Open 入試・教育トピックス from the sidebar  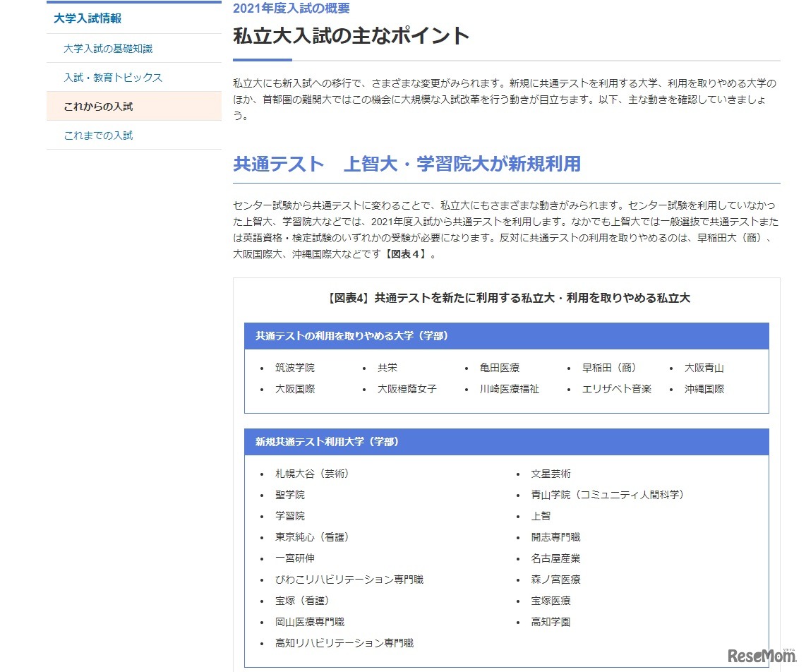coord(99,77)
